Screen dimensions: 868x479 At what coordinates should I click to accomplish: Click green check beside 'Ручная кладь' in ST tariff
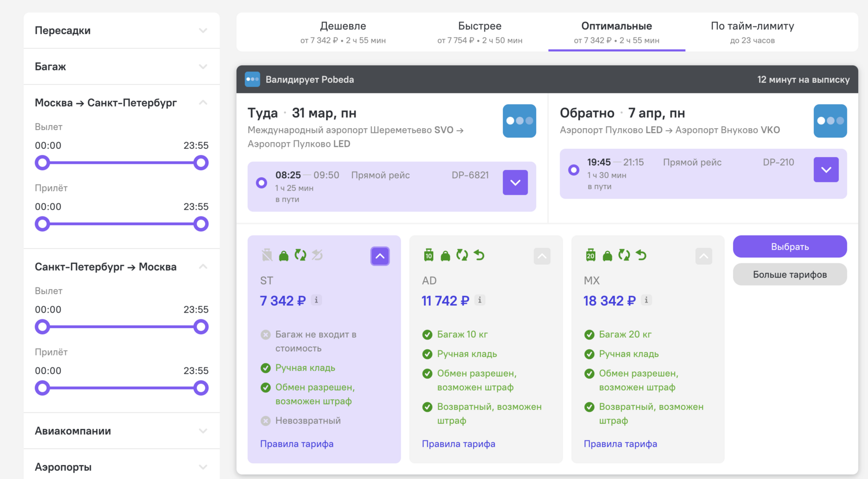[x=266, y=368]
